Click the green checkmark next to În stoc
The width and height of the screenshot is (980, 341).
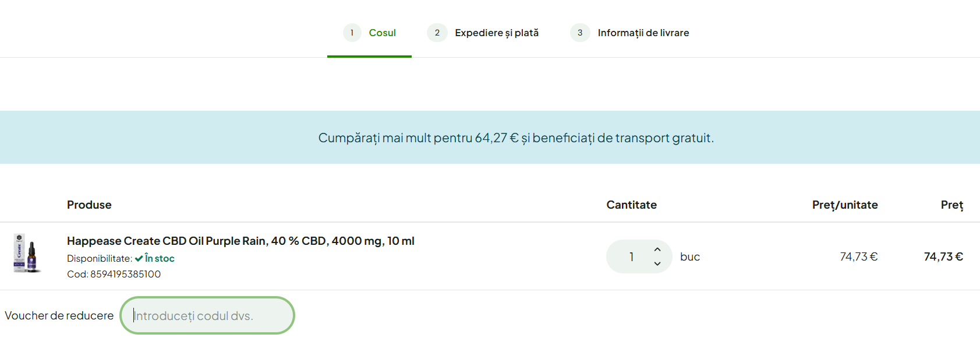click(139, 258)
